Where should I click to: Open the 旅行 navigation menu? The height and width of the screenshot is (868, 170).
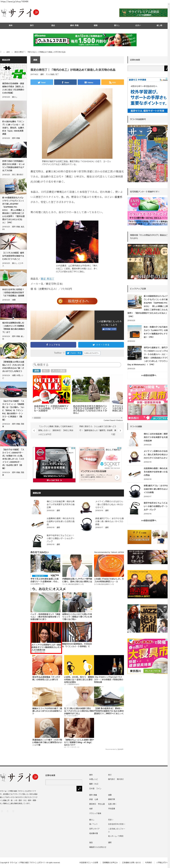coord(32,25)
